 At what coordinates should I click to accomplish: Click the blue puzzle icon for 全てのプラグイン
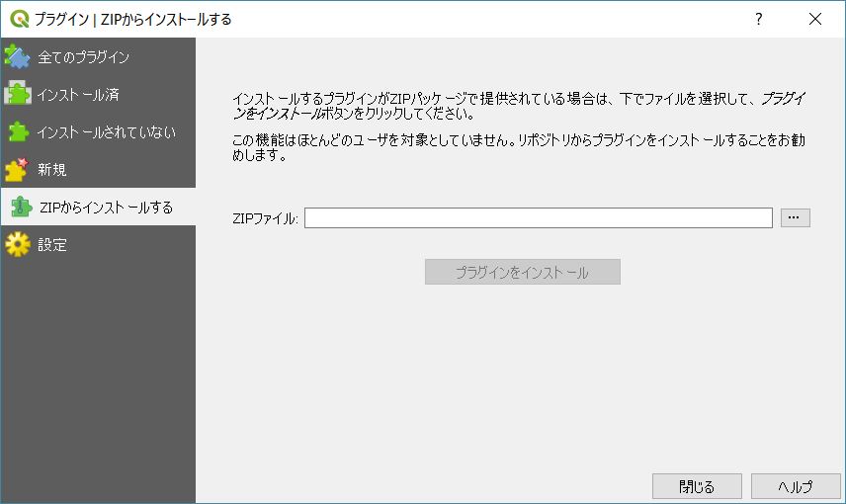tap(17, 56)
